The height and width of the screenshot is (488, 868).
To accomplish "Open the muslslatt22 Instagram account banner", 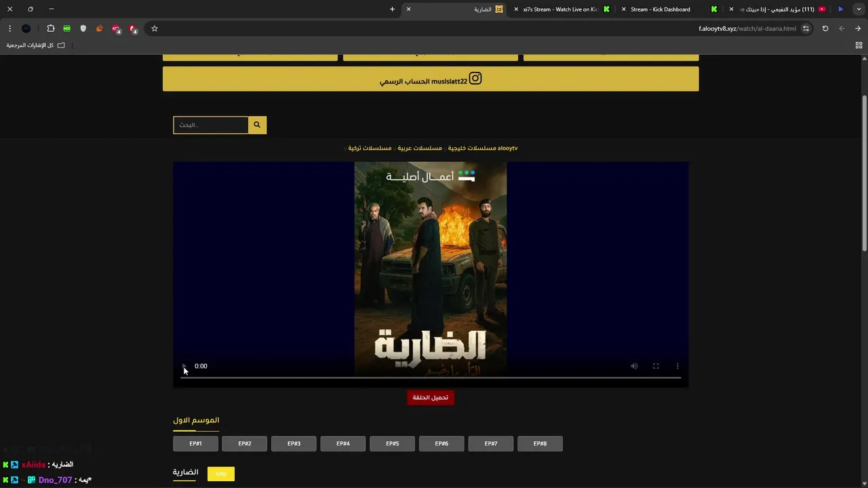I will [x=431, y=79].
